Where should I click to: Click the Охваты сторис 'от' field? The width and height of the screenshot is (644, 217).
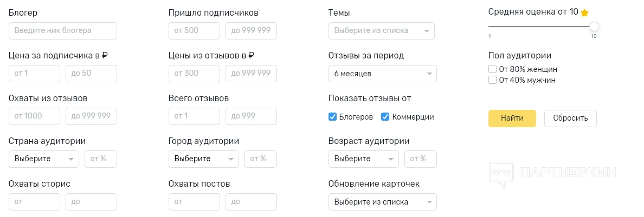pyautogui.click(x=34, y=202)
